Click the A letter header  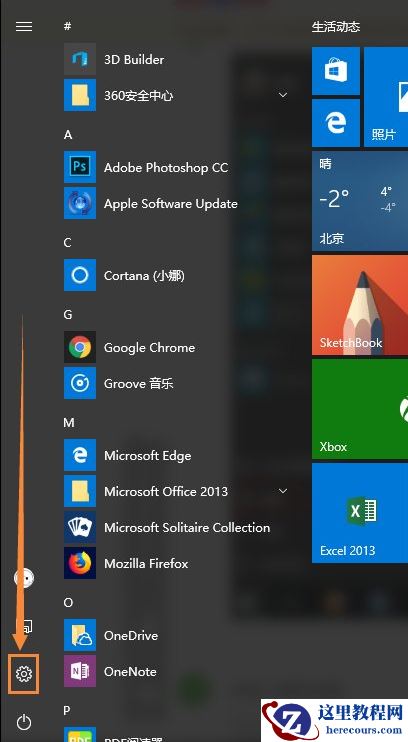[x=68, y=134]
